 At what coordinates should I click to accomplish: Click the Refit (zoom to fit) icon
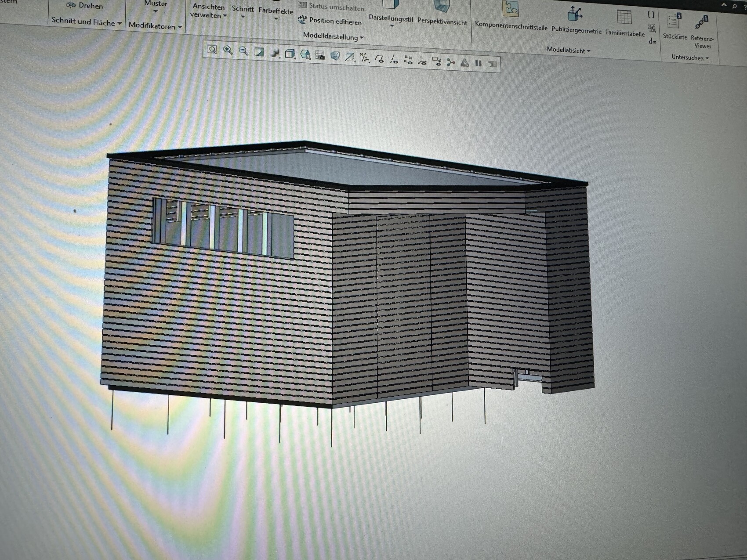pyautogui.click(x=212, y=50)
